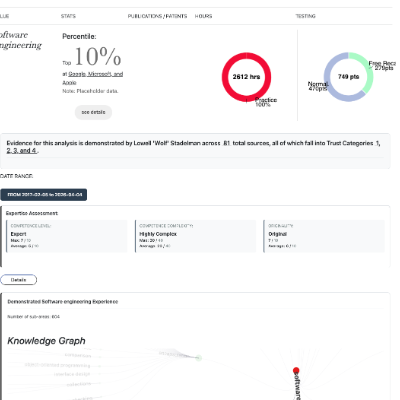
Task: Click the 'see details' button
Action: tap(93, 112)
